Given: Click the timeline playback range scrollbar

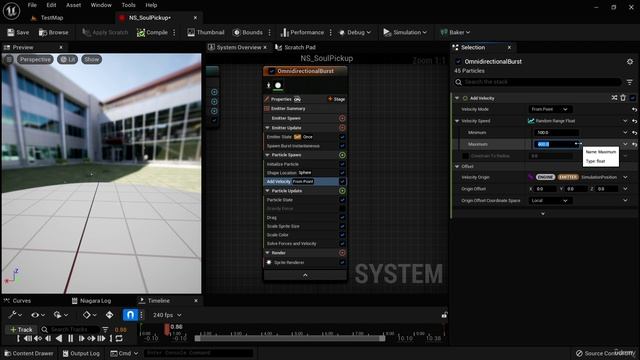Looking at the screenshot, I should [290, 338].
